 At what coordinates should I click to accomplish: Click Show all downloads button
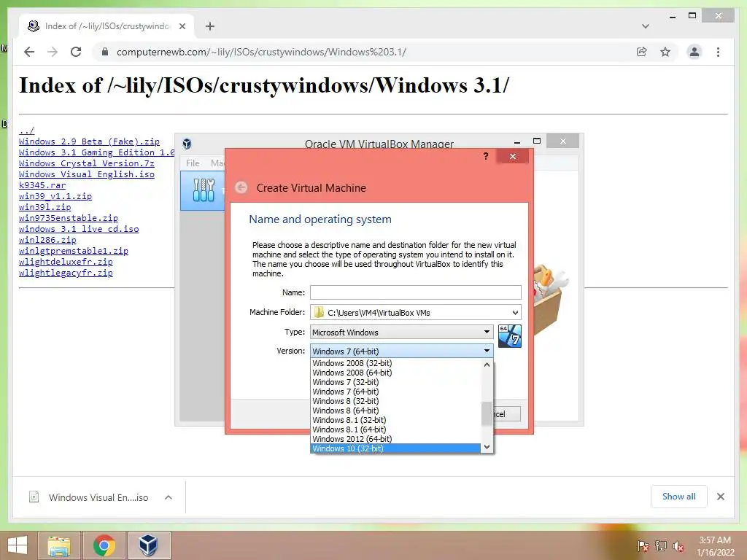pos(678,497)
